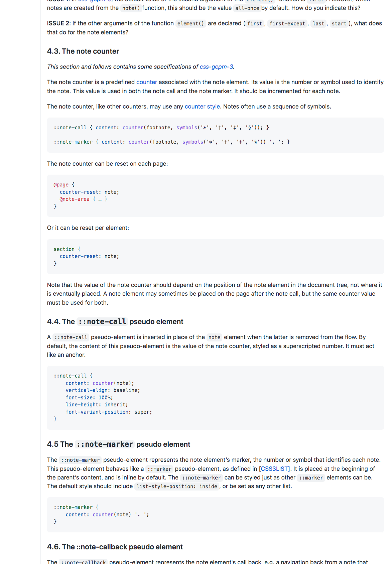This screenshot has width=392, height=564.
Task: Click the inline code "first-except"
Action: click(287, 23)
